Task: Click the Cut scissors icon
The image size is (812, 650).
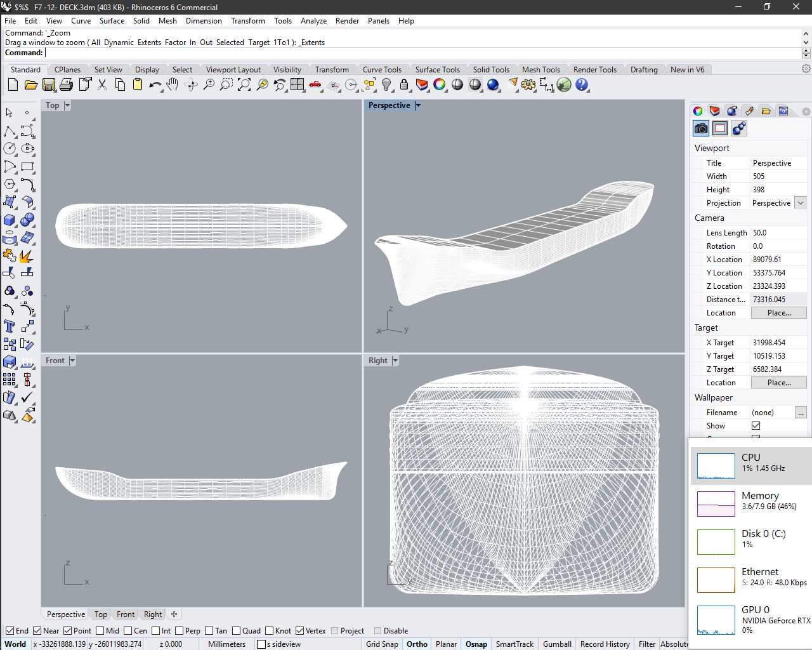Action: click(101, 84)
